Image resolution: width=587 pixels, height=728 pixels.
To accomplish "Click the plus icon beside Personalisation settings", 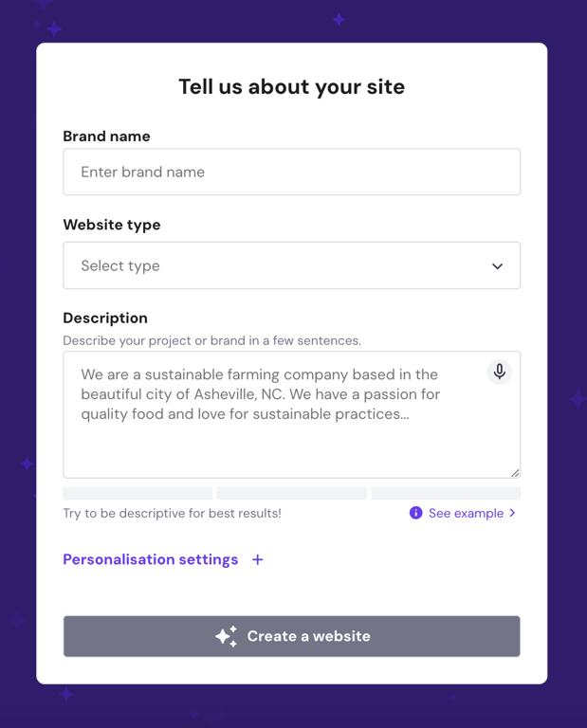I will coord(257,560).
